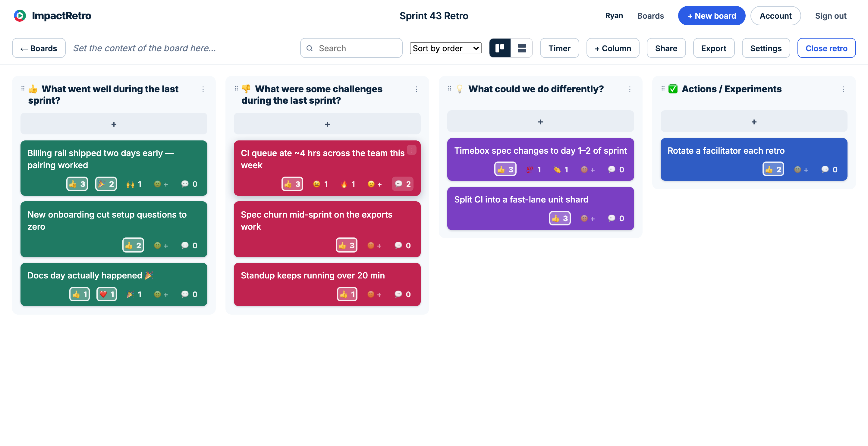Open the Account page
The height and width of the screenshot is (446, 868).
775,16
